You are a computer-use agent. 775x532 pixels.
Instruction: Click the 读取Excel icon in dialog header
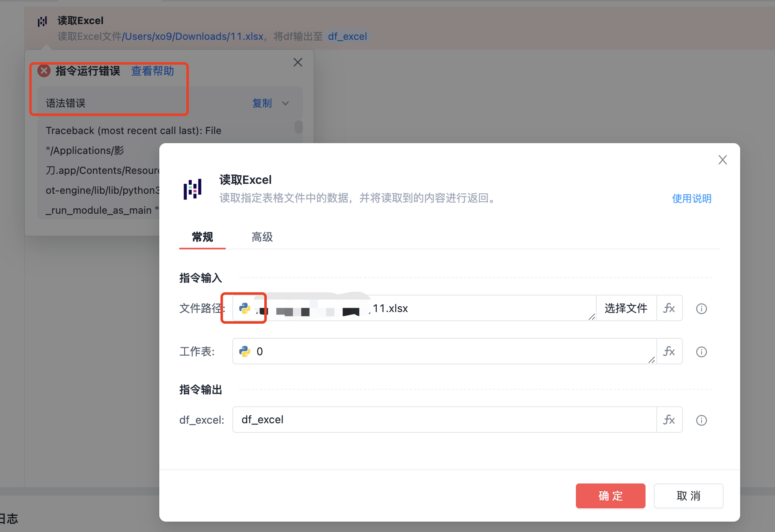193,189
